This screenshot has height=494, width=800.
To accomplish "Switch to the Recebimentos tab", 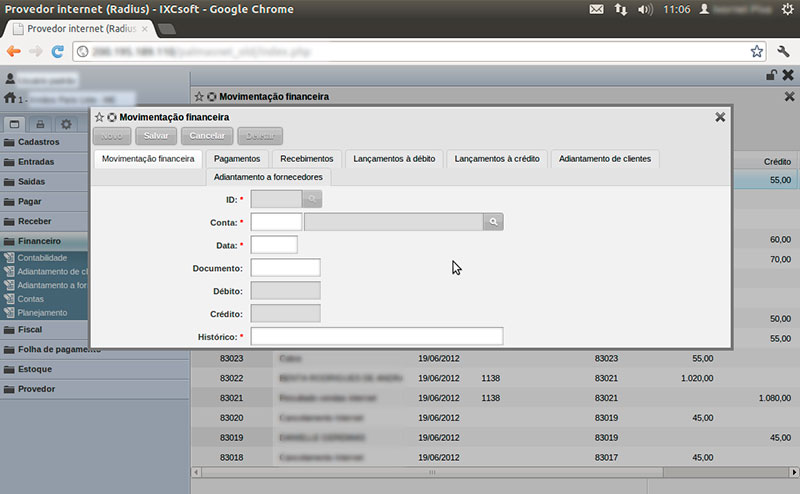I will point(307,159).
